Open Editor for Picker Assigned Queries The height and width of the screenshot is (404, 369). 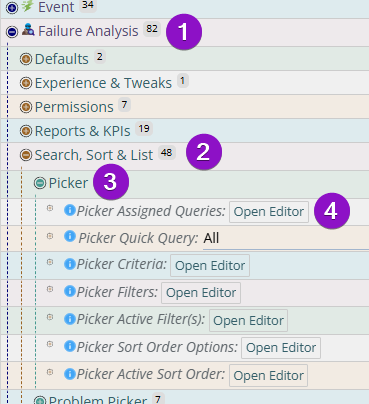269,212
